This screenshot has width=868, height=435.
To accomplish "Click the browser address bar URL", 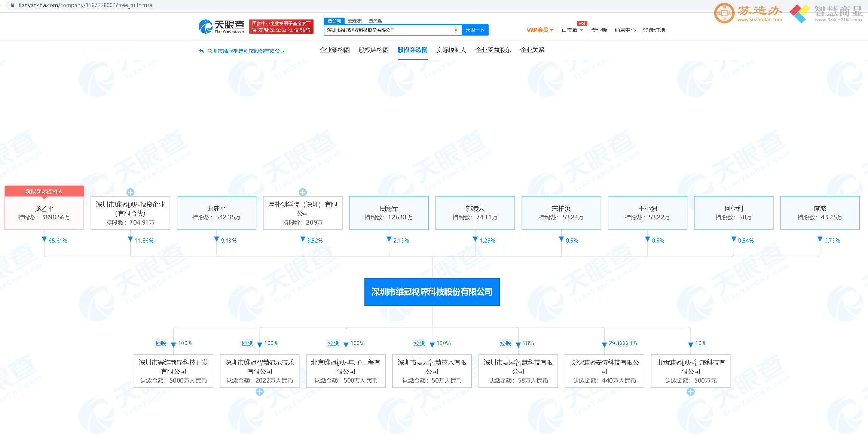I will point(85,5).
